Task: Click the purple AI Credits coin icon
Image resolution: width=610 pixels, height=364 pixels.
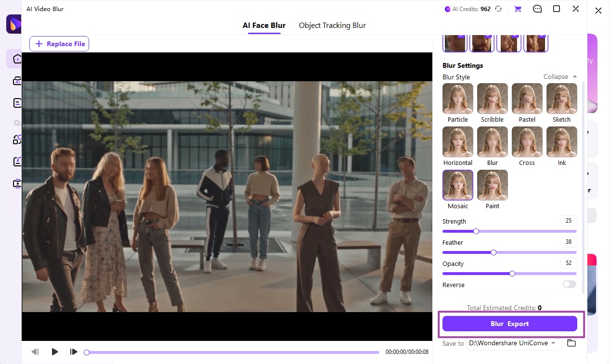Action: (447, 9)
